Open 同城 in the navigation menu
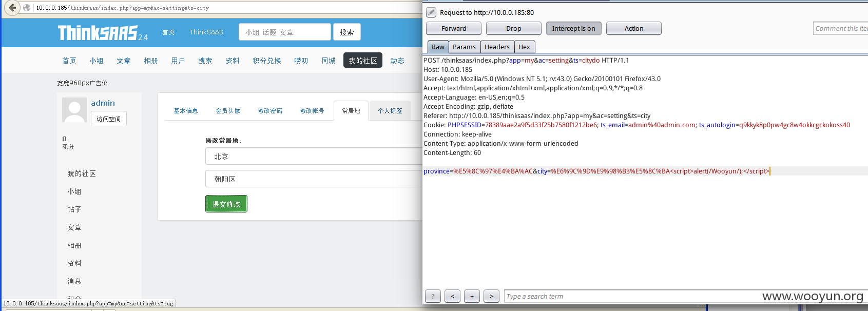868x311 pixels. [329, 61]
